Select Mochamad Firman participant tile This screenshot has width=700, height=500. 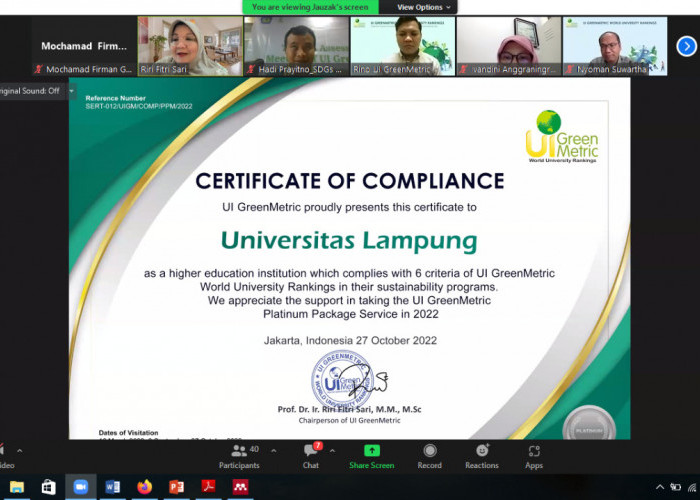(84, 46)
